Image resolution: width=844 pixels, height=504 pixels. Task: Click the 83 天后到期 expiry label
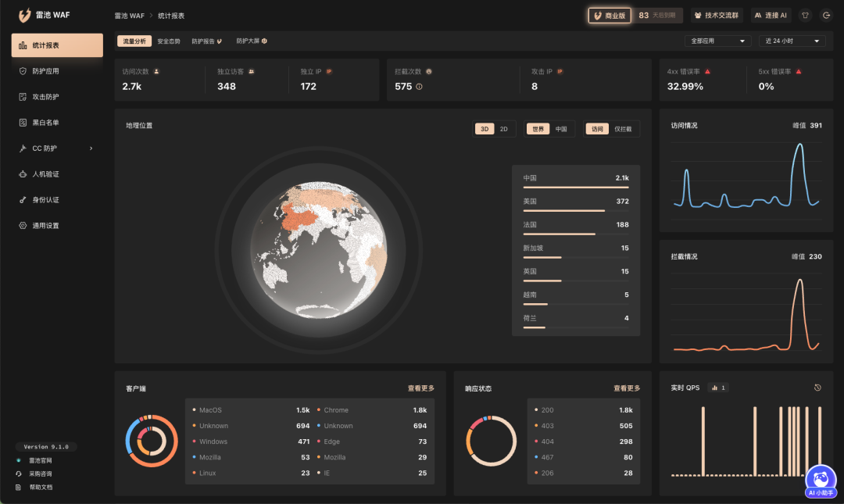tap(657, 16)
